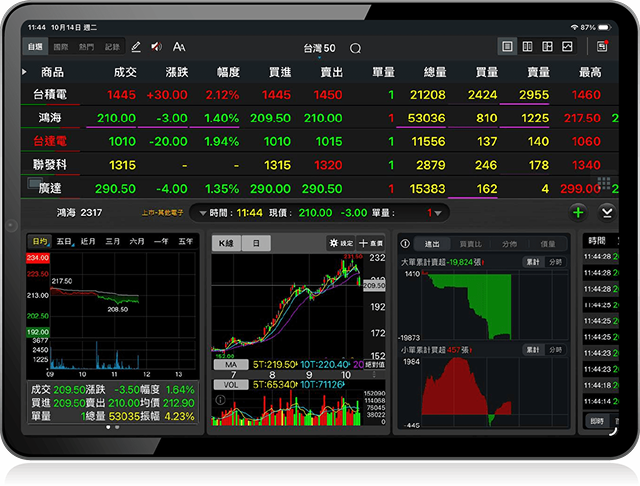640x486 pixels.
Task: Check the Wi-Fi status icon
Action: tap(574, 27)
